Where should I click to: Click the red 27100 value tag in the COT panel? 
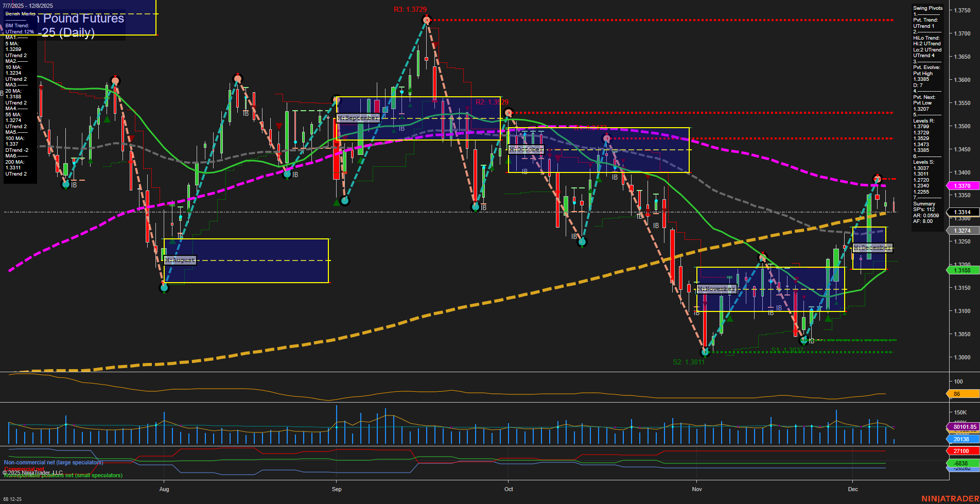961,451
